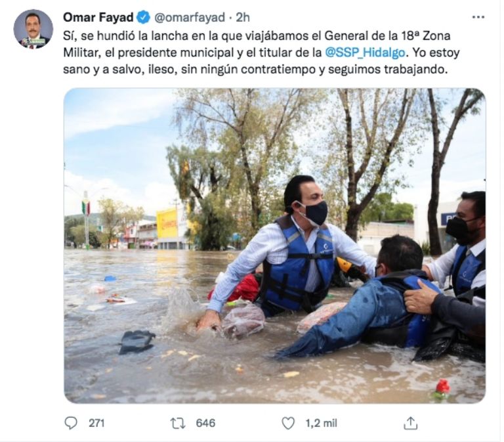Screen dimensions: 504x442
Task: Open the tweet text starting 'Sí, se hundió'
Action: coord(261,53)
